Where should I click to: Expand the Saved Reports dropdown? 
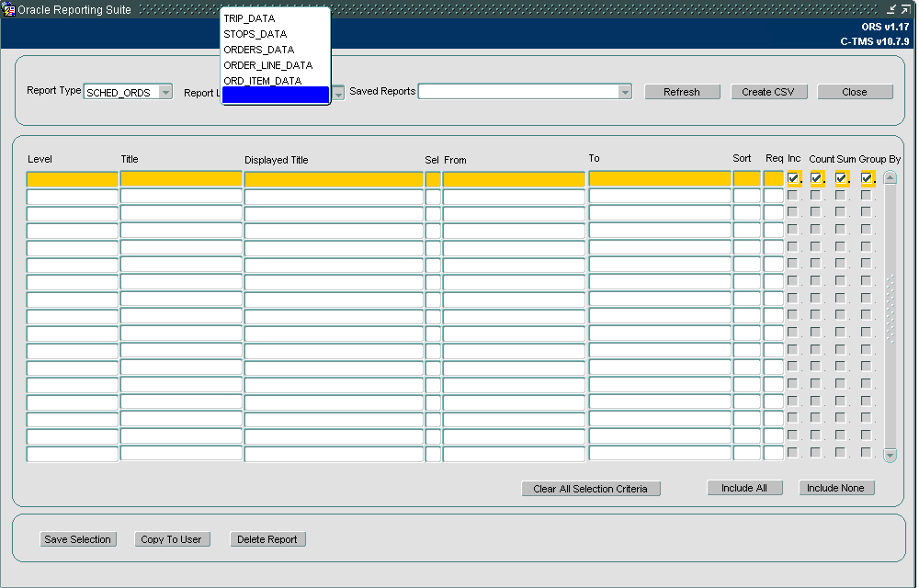coord(625,92)
